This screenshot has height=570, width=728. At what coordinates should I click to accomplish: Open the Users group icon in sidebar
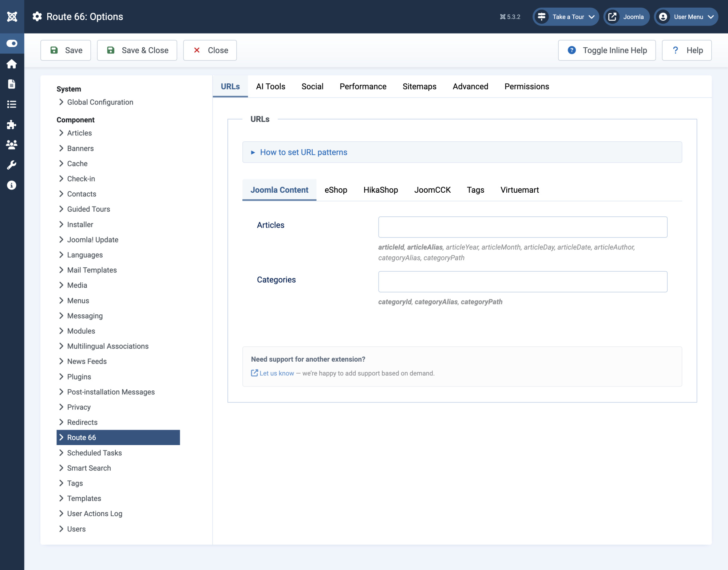click(x=12, y=145)
